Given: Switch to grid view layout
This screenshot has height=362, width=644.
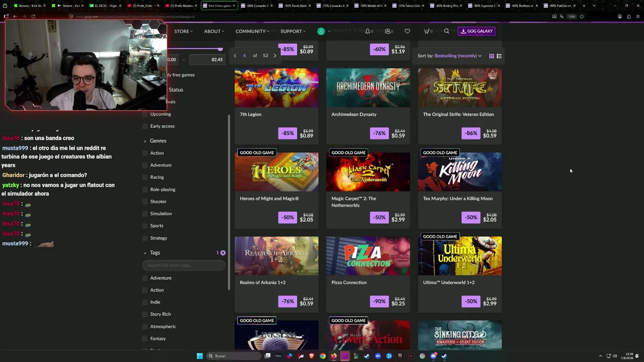Looking at the screenshot, I should (x=492, y=56).
